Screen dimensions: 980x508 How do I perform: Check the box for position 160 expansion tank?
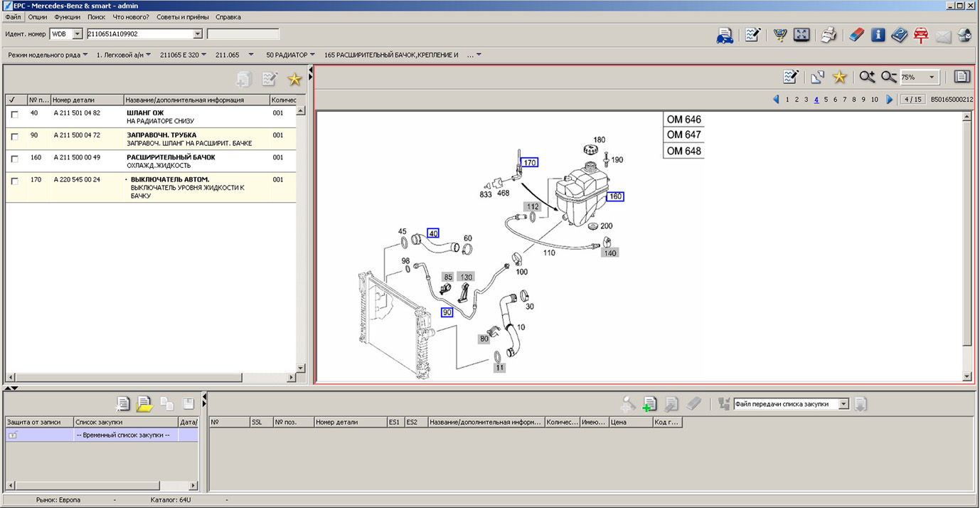tap(14, 159)
